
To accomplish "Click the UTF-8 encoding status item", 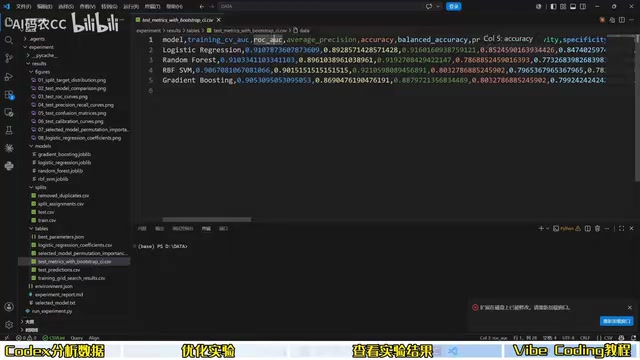I will (x=568, y=338).
